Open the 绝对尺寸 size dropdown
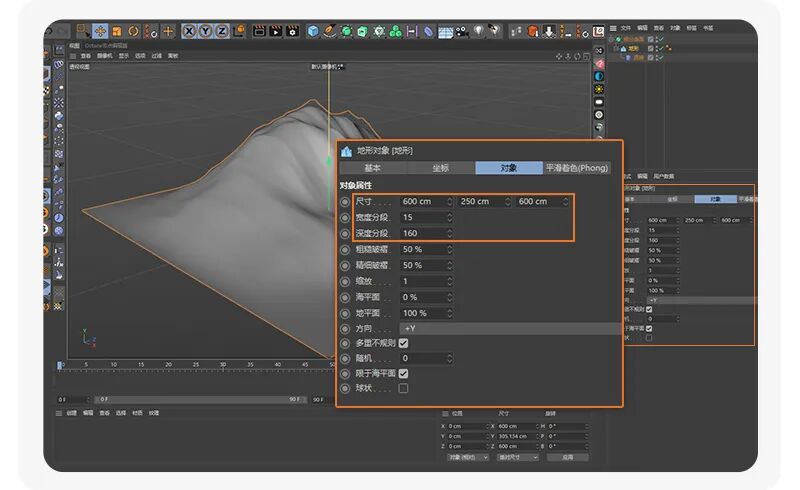Screen dimensions: 800x490 518,457
